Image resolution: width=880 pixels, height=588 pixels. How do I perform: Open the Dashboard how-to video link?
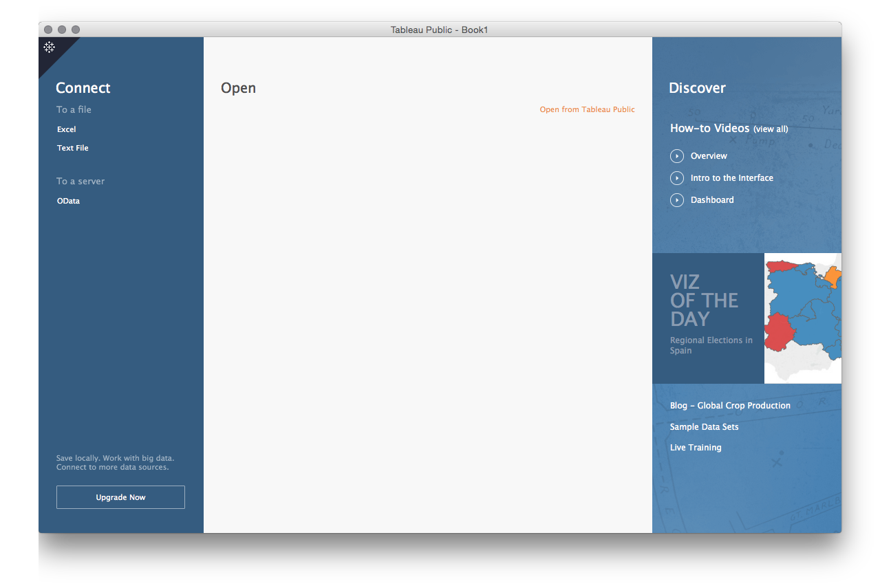pyautogui.click(x=712, y=200)
